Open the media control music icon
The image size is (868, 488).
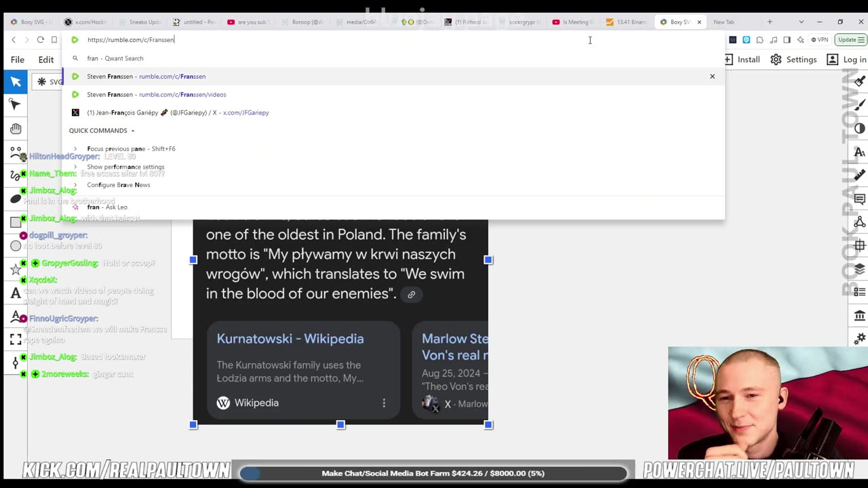773,40
